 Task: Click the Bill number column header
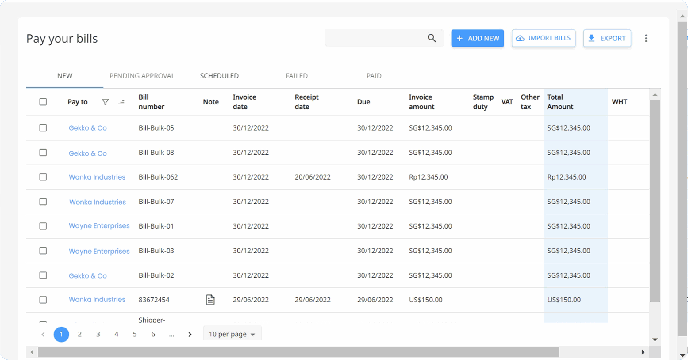pos(151,102)
